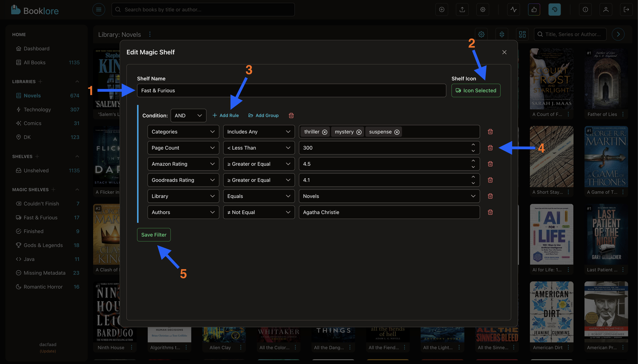Open the Goodreads Rating field dropdown

(183, 180)
